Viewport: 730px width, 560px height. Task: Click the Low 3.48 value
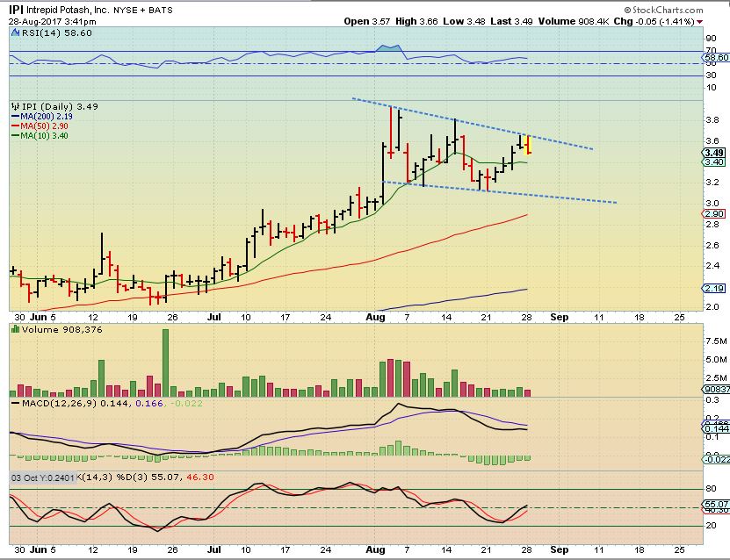point(464,21)
